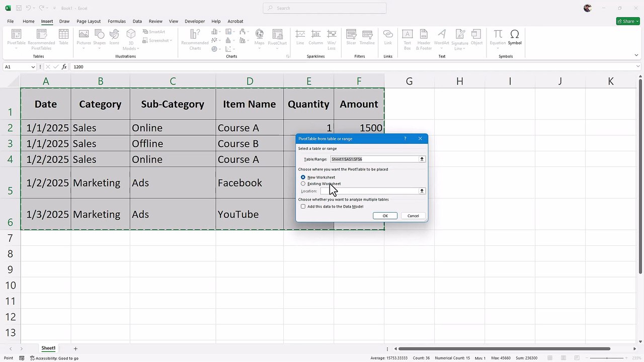The width and height of the screenshot is (644, 362).
Task: Select the Existing Worksheet radio option
Action: [x=303, y=184]
